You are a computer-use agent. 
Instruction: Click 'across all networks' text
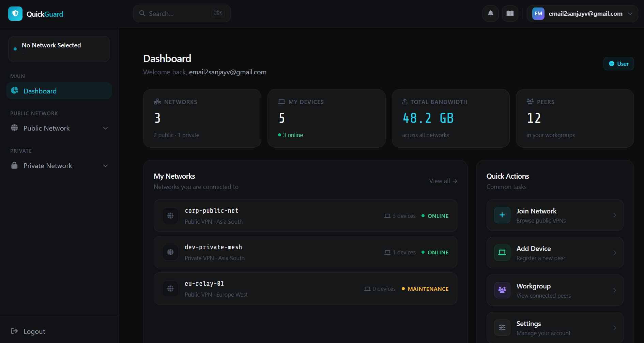click(x=425, y=135)
